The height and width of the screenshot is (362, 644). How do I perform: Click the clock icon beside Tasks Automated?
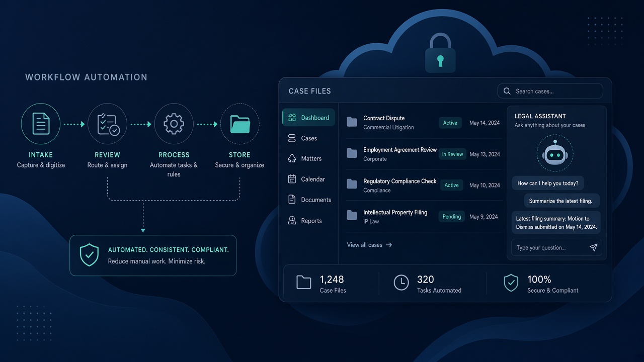click(x=401, y=283)
